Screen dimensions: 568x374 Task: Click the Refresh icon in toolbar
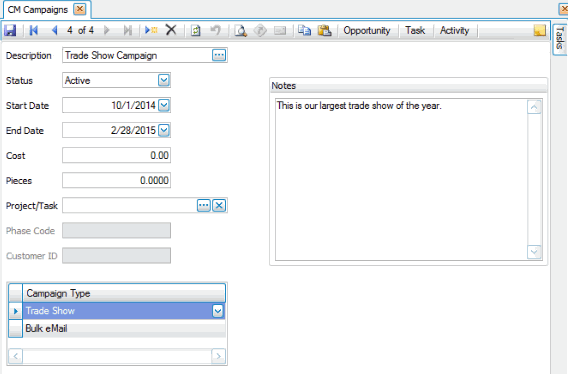click(196, 30)
